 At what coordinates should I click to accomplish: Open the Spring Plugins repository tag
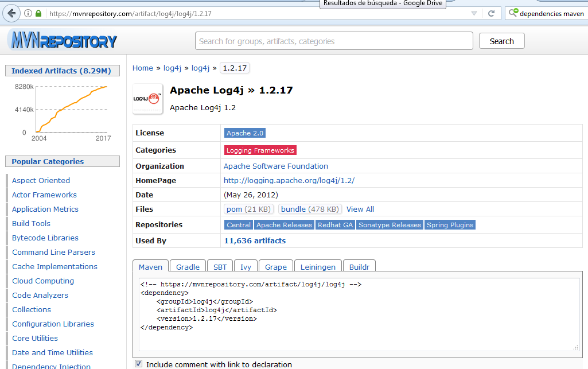click(450, 225)
